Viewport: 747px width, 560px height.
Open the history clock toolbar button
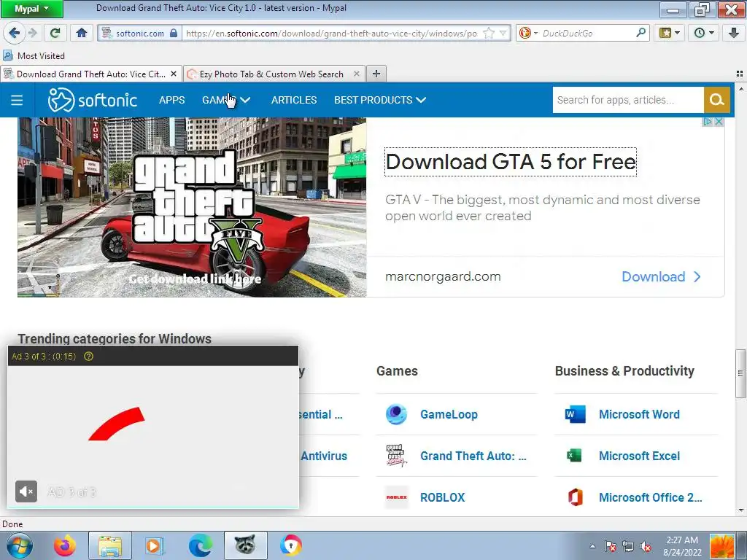703,33
